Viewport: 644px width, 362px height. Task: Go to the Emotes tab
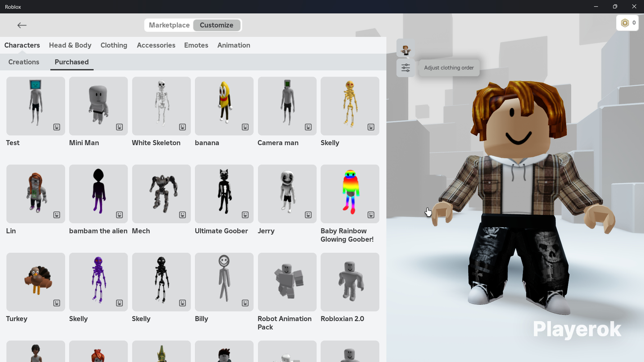(x=196, y=45)
